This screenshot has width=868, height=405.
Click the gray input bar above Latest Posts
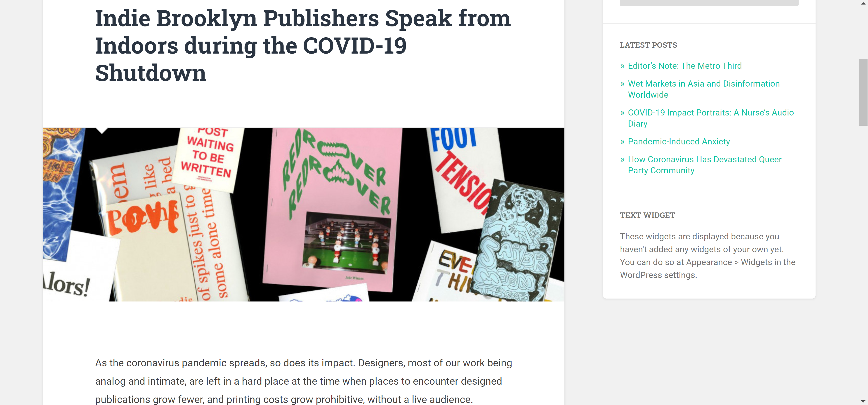pyautogui.click(x=709, y=3)
